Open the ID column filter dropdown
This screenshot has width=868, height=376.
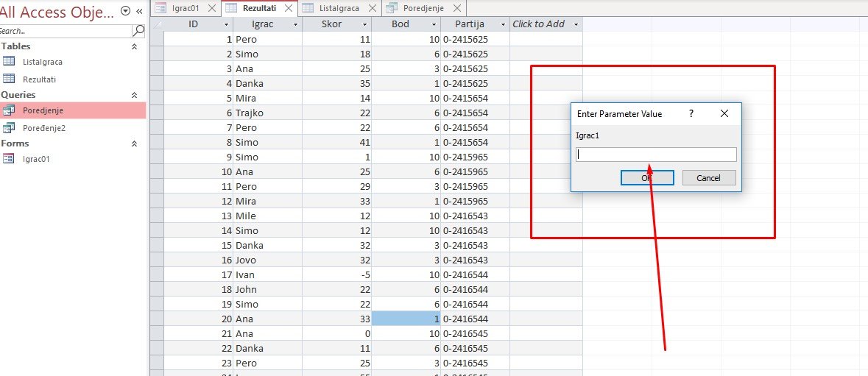click(226, 24)
